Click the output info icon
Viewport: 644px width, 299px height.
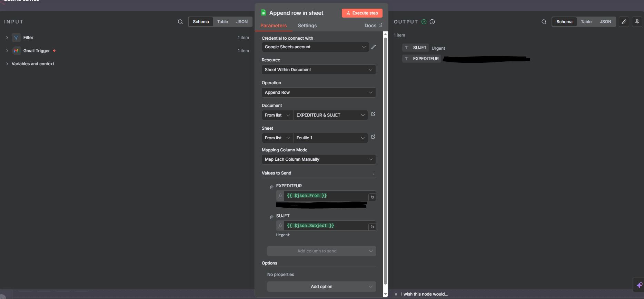[432, 22]
